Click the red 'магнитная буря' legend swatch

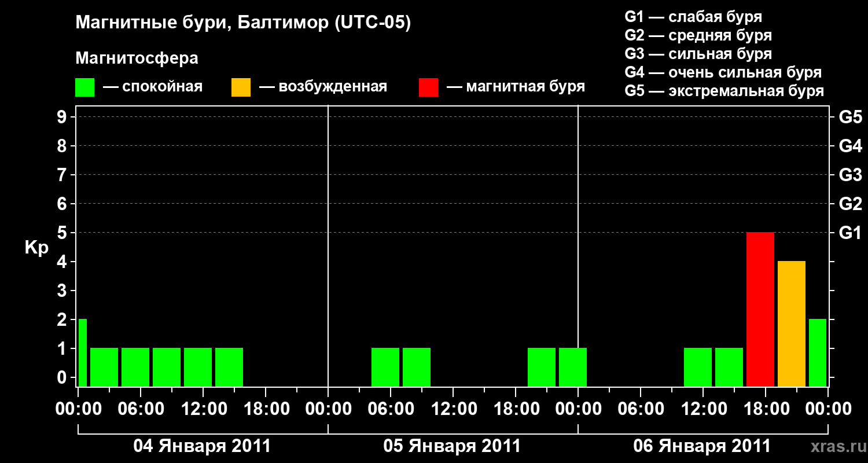[x=428, y=87]
